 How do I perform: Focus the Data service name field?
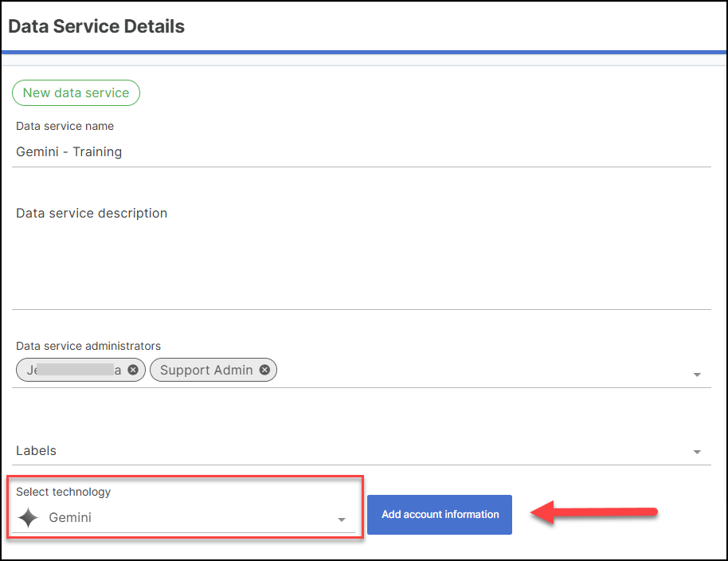point(358,151)
